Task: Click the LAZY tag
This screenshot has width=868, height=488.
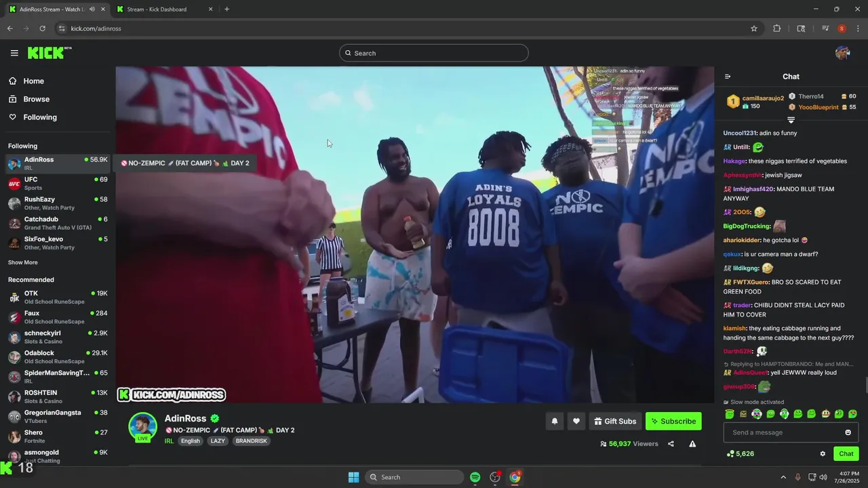Action: [218, 441]
